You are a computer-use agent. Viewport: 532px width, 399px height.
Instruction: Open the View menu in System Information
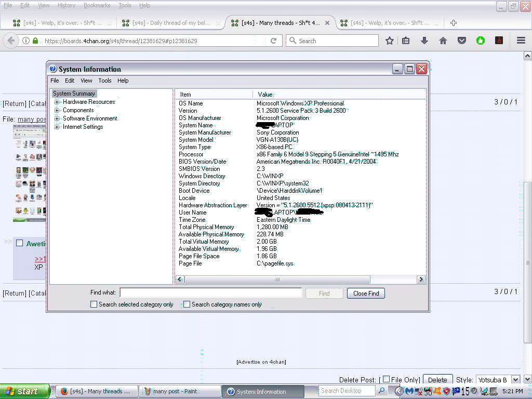86,81
